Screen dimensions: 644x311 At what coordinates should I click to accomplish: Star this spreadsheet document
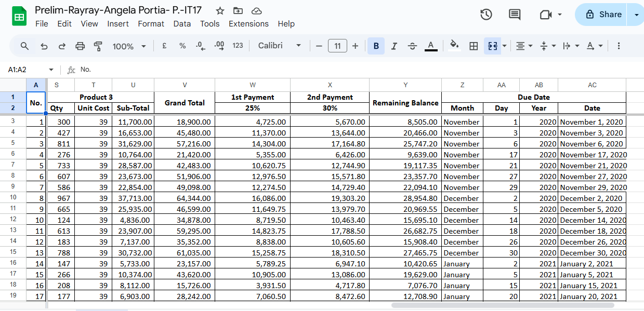[x=220, y=11]
